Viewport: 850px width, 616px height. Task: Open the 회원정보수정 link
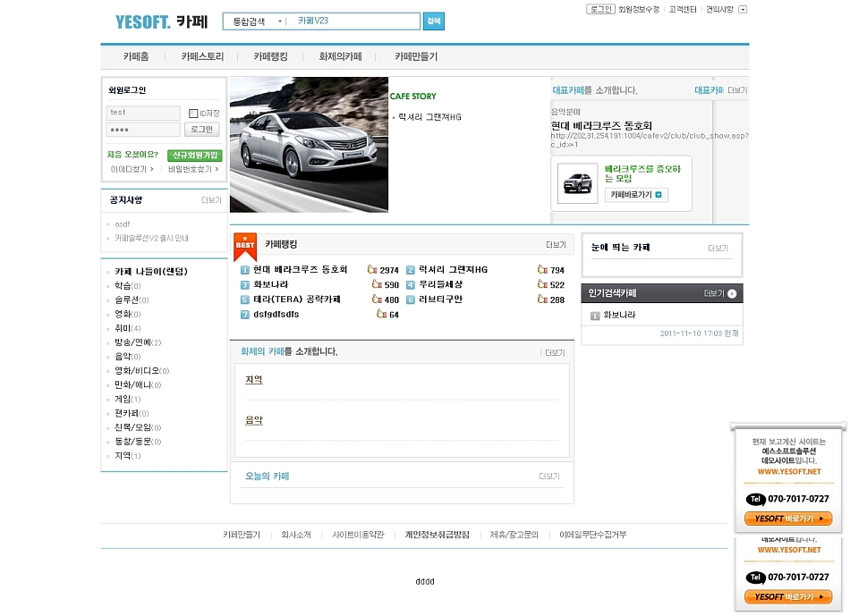pos(639,9)
